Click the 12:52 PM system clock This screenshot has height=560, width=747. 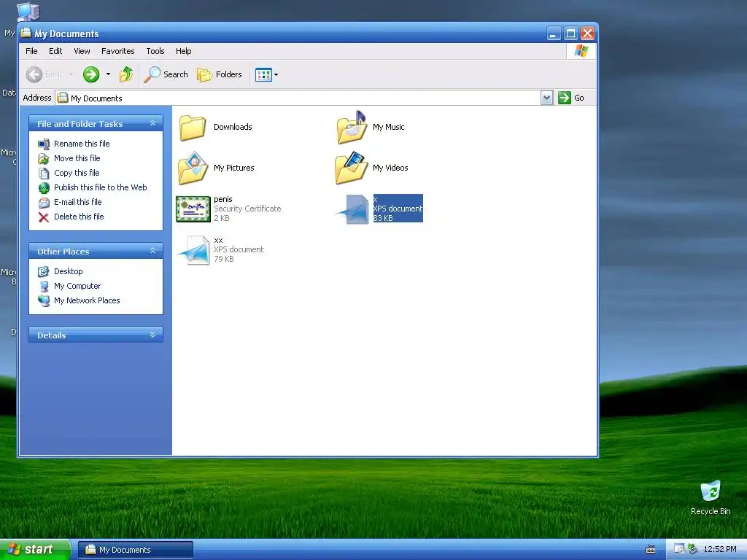click(719, 549)
